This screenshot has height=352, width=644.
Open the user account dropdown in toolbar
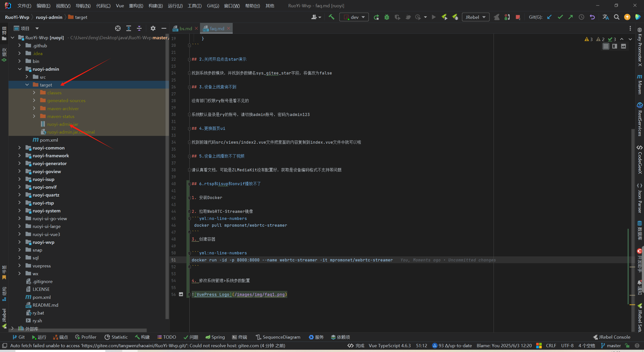tap(316, 17)
